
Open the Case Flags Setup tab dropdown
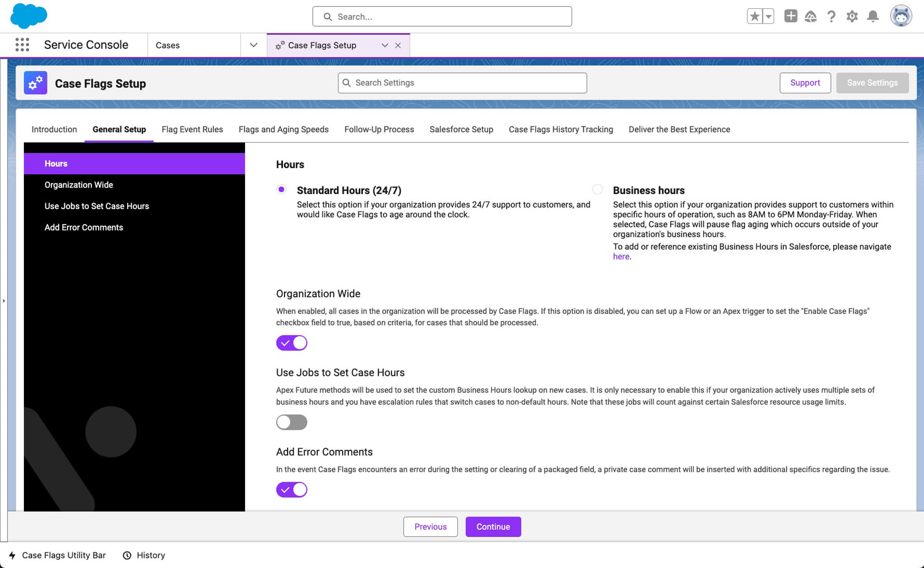(384, 45)
